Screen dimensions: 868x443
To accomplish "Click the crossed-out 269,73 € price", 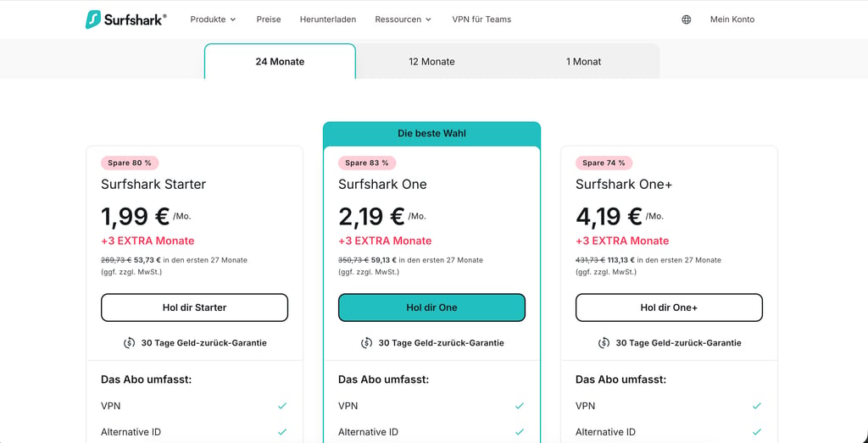I will [116, 260].
